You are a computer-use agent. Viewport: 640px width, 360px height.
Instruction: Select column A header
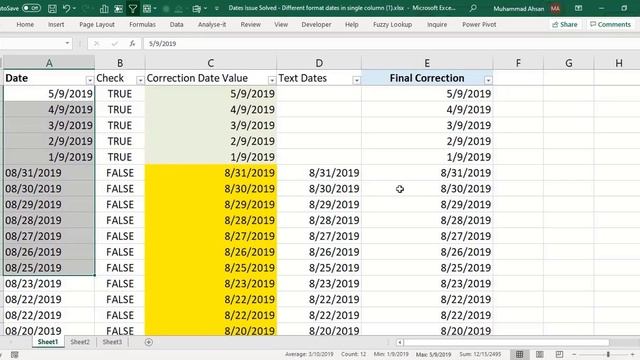(x=49, y=63)
